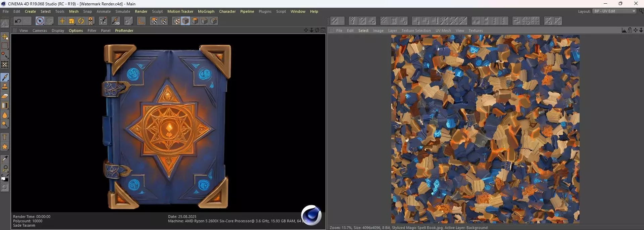Click the 'Polycount: 10000' text
644x230 pixels.
pos(28,221)
